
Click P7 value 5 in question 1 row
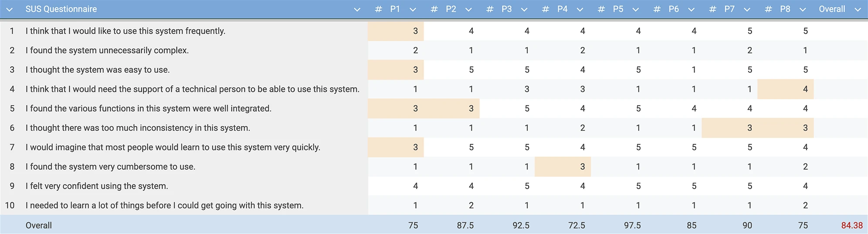click(749, 31)
